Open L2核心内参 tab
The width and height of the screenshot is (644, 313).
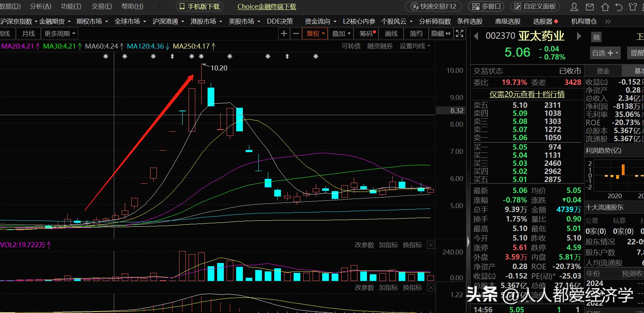tap(359, 21)
